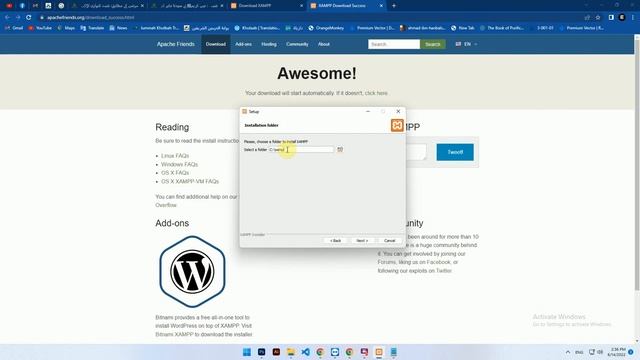
Task: Open the About menu item
Action: (324, 44)
